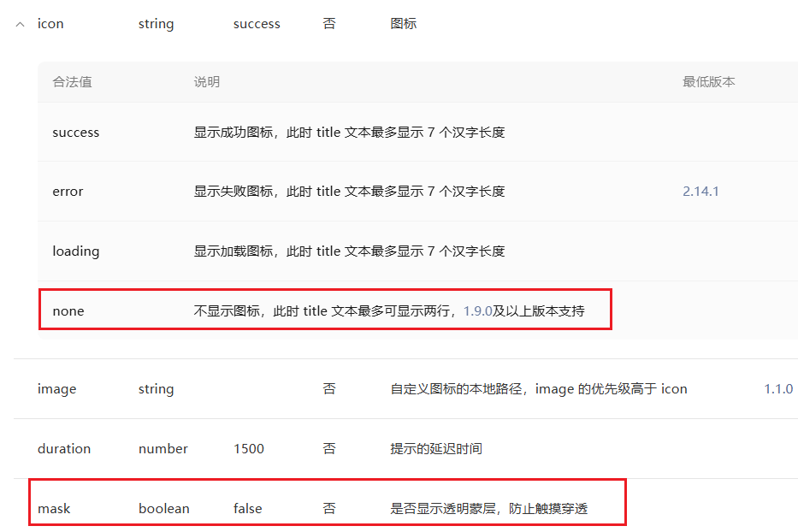Image resolution: width=798 pixels, height=532 pixels.
Task: Select the 'icon' property name
Action: click(50, 24)
